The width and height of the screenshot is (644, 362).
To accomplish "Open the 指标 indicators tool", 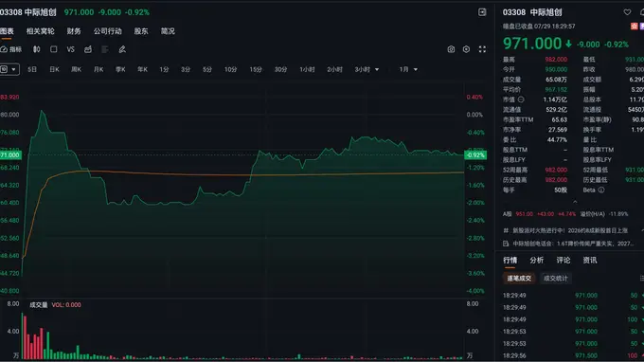I will (x=11, y=49).
